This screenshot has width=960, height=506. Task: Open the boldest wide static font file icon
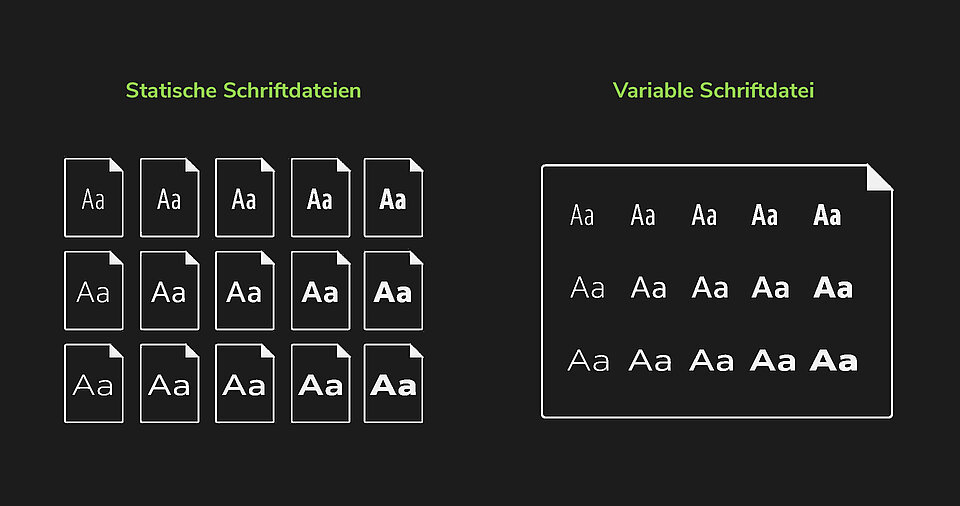[x=393, y=384]
